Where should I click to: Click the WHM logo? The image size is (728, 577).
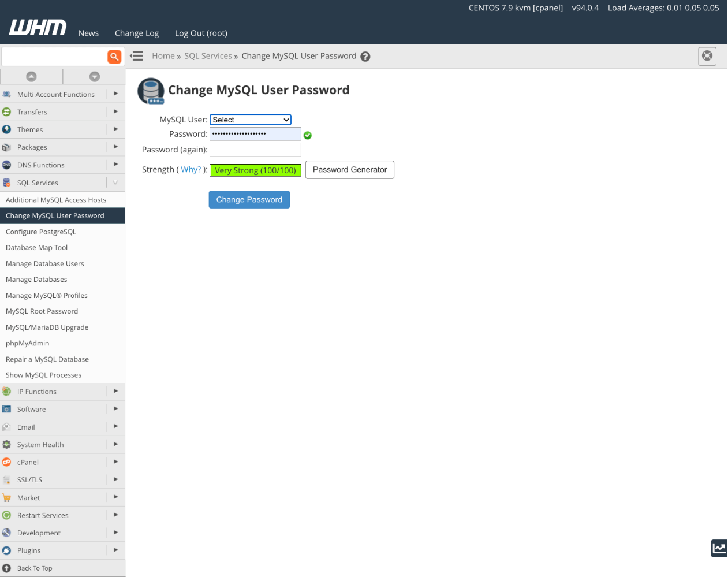click(37, 27)
